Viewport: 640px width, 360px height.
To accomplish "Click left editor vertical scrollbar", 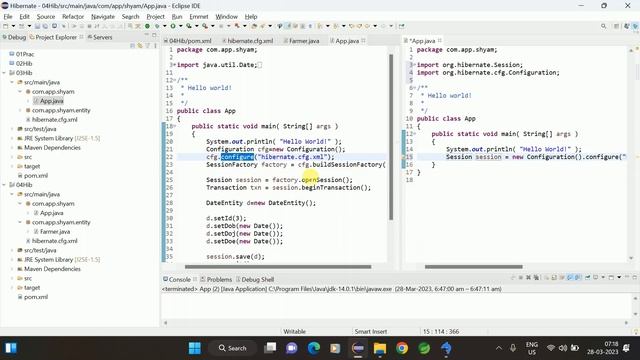I will click(391, 137).
